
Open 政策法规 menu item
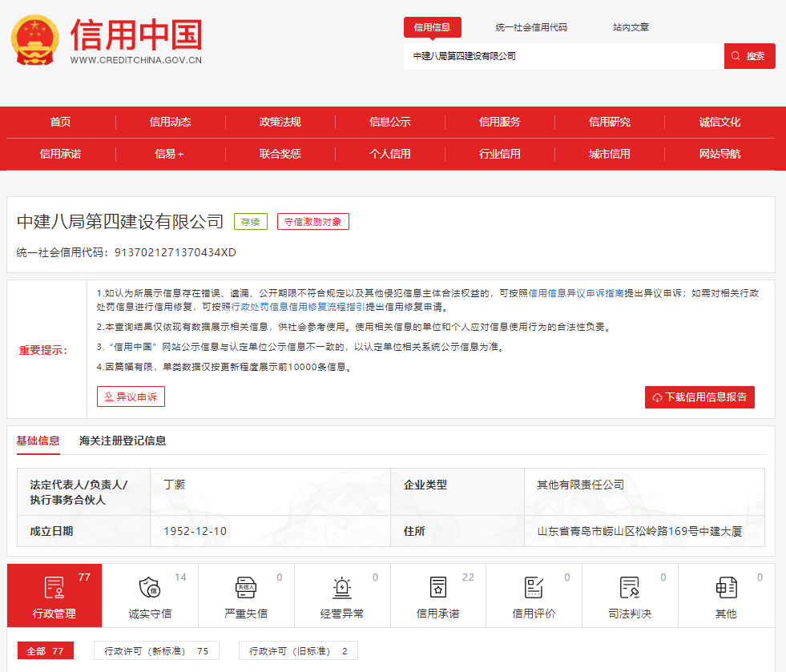tap(280, 122)
